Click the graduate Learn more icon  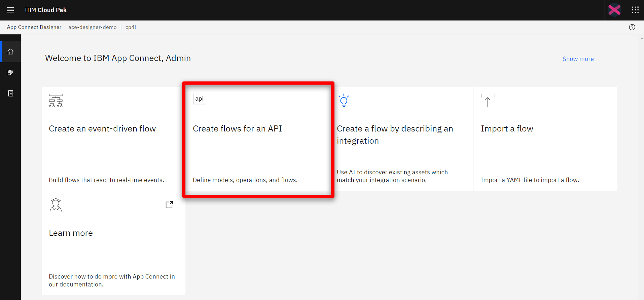(x=56, y=205)
